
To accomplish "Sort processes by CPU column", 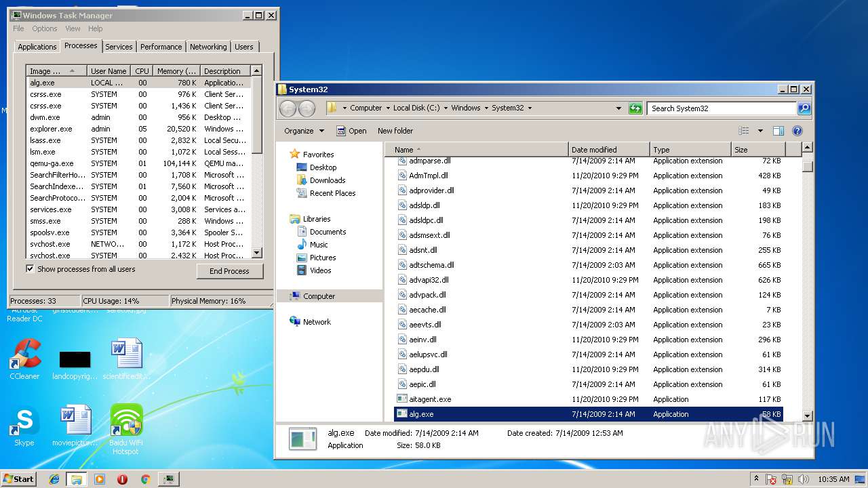I will coord(142,70).
